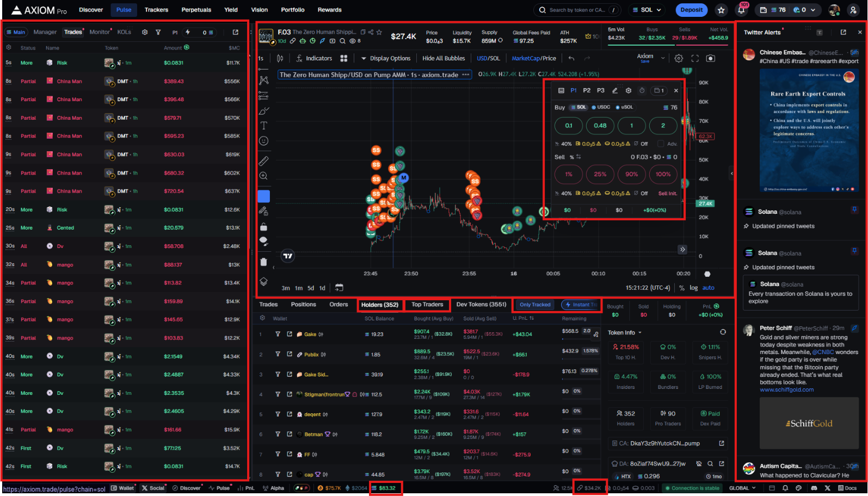Open the wallet selector showing 1 in trade panel
The height and width of the screenshot is (496, 868).
659,91
